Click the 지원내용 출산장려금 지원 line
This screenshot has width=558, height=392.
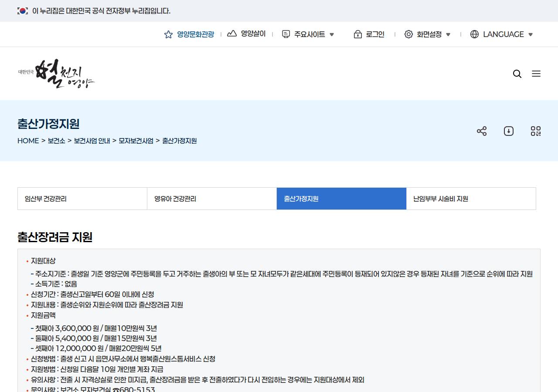107,305
